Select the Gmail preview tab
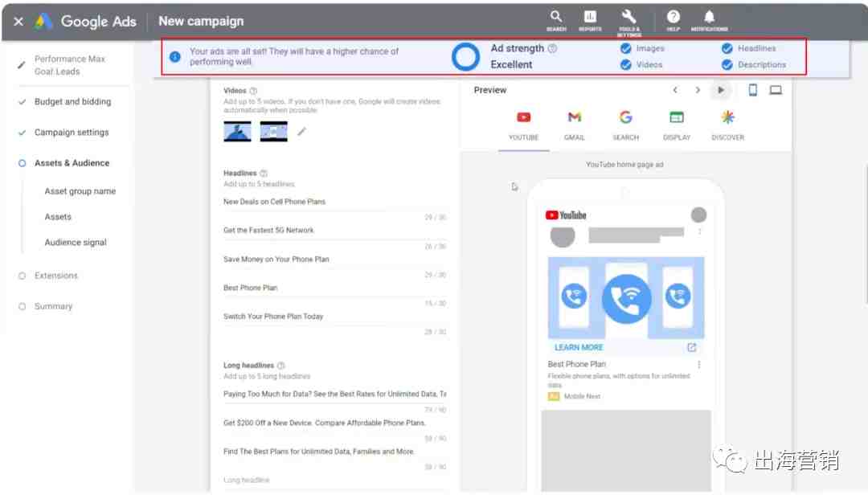This screenshot has width=868, height=499. pyautogui.click(x=575, y=126)
